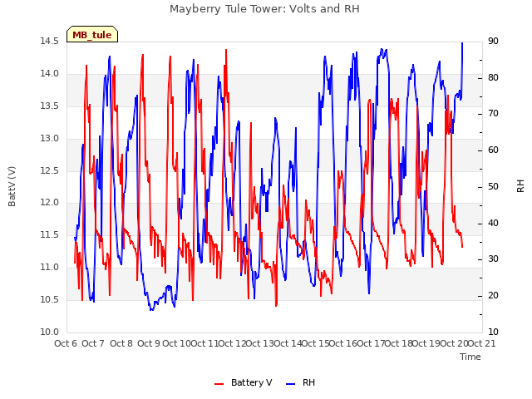Click the Oct 7 tick label

pos(93,343)
